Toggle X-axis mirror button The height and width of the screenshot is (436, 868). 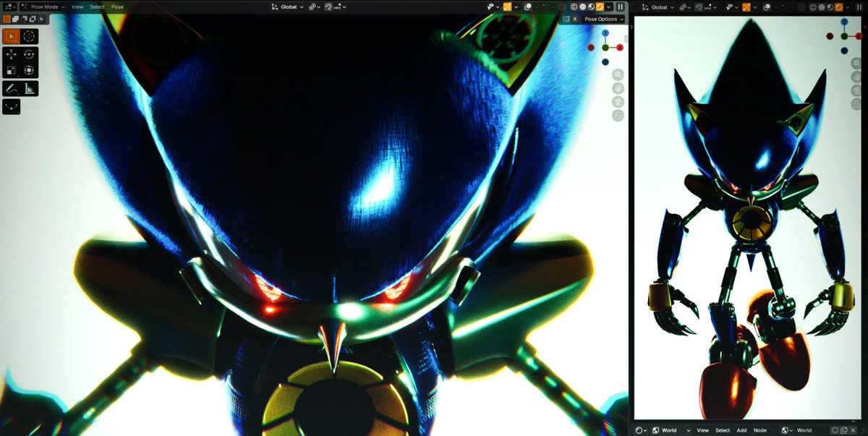(574, 19)
